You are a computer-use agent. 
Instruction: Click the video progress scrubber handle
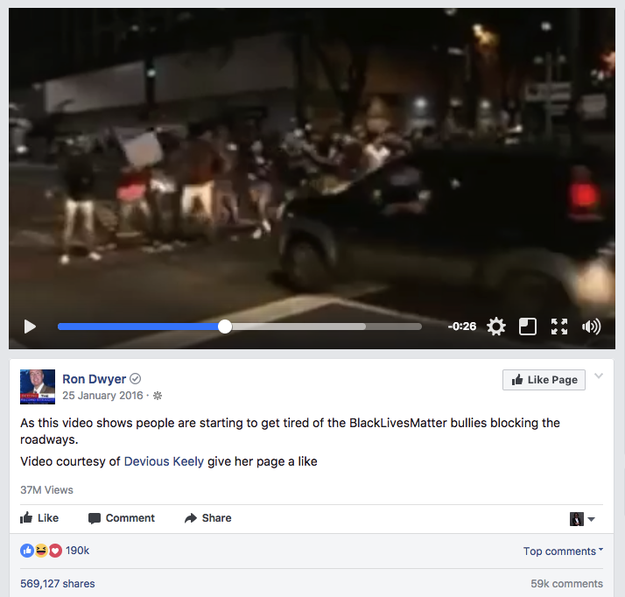(x=225, y=326)
